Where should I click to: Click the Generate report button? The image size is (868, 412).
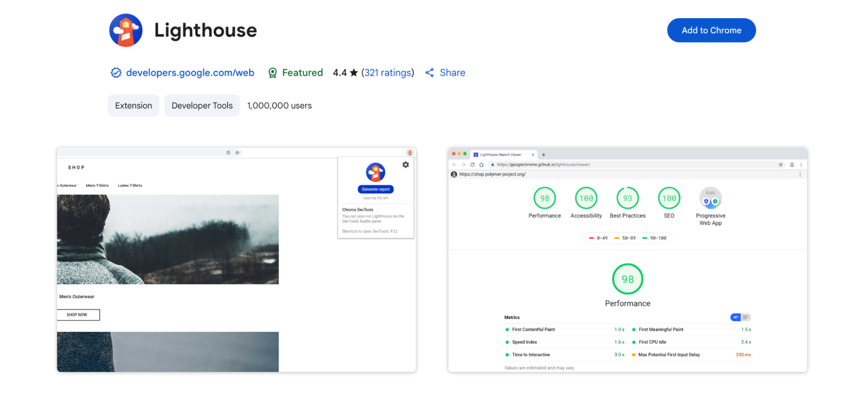(376, 189)
